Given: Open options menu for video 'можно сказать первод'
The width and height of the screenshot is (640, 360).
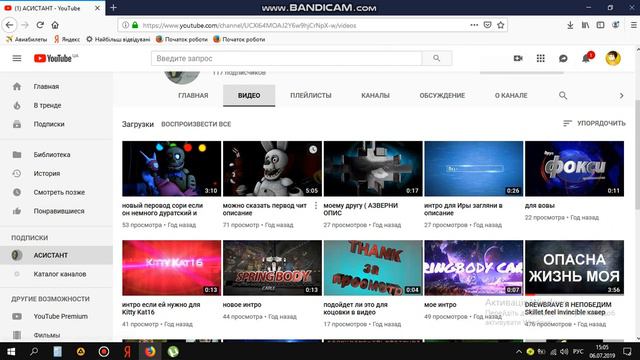Looking at the screenshot, I should tap(316, 206).
